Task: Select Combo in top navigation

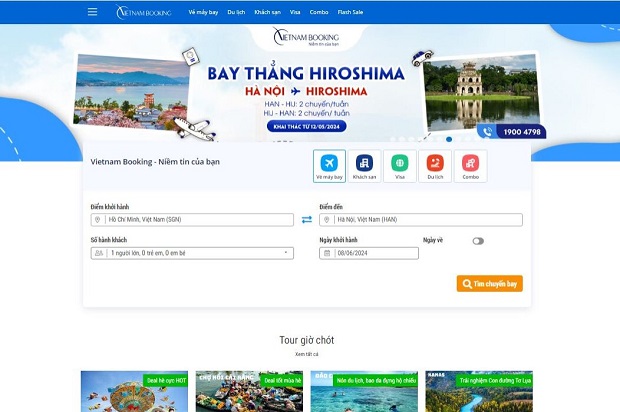Action: 319,12
